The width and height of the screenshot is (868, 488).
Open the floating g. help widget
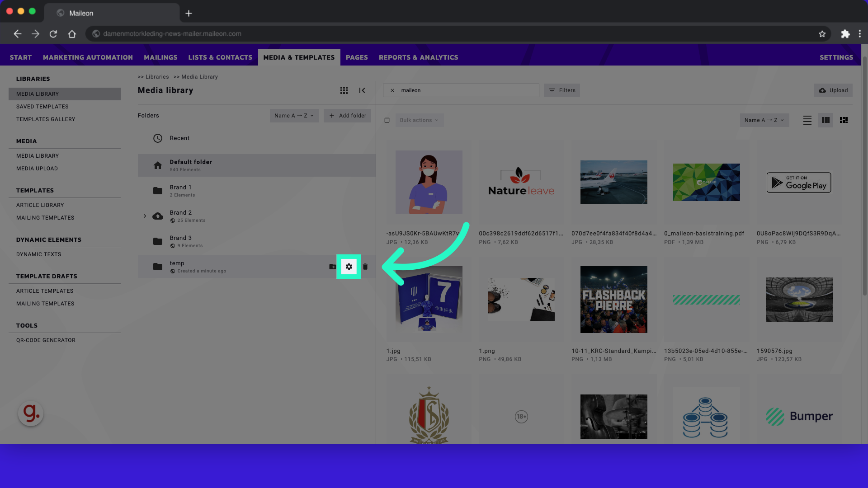(31, 413)
